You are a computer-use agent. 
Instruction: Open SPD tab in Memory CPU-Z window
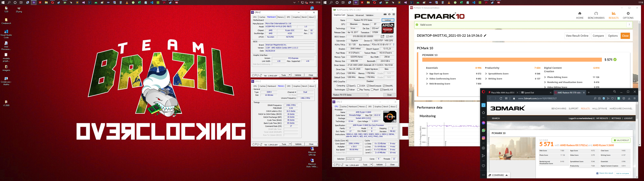tap(289, 86)
